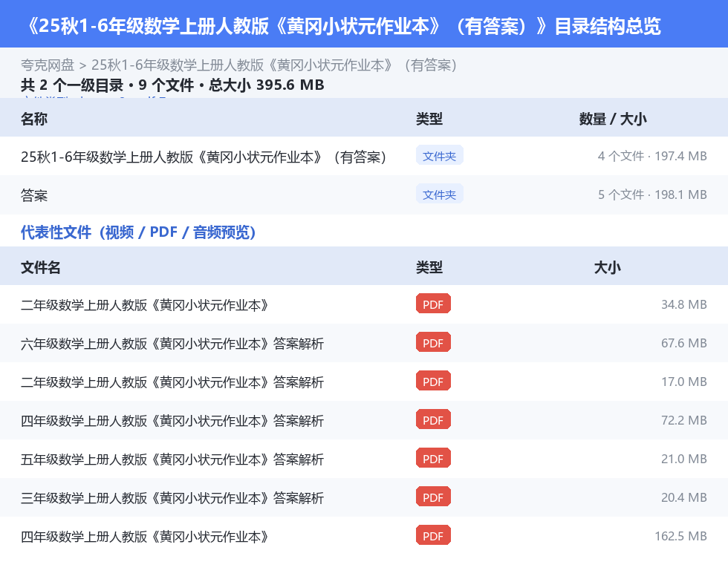Click the 代表性文件 section heading
Viewport: 728px width, 579px height.
coord(138,232)
